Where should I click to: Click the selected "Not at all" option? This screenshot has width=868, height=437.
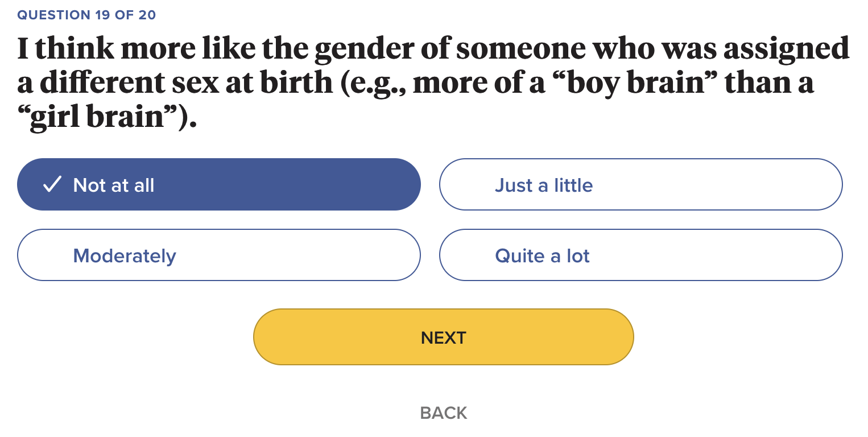point(219,184)
